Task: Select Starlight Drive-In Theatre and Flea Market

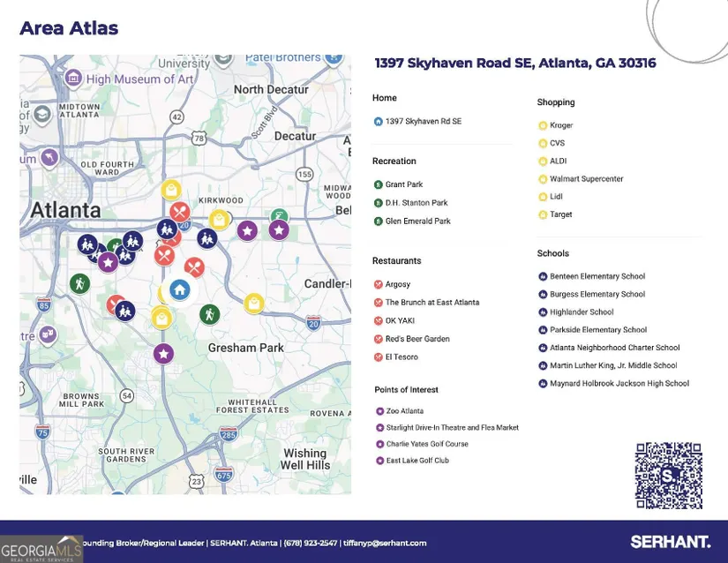Action: click(447, 427)
